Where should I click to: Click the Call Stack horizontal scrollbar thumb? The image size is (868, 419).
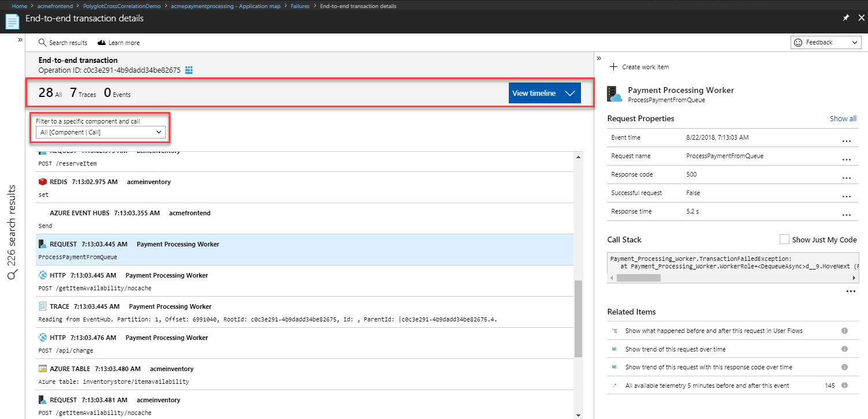tap(638, 278)
